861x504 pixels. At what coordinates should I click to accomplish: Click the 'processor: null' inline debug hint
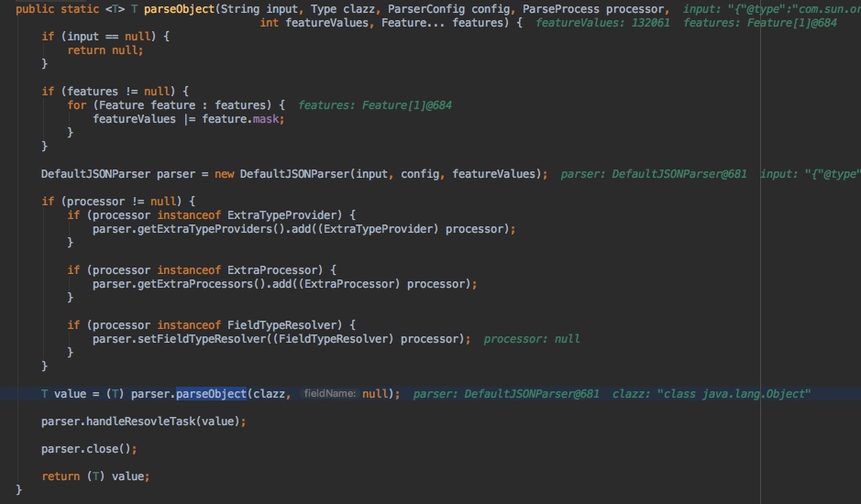[x=532, y=339]
